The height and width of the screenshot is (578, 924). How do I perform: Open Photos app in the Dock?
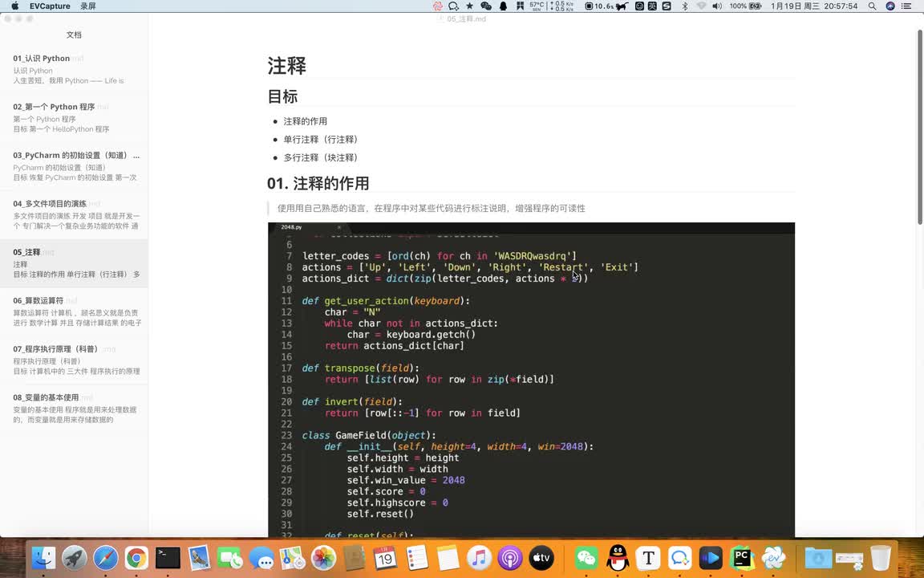(323, 557)
